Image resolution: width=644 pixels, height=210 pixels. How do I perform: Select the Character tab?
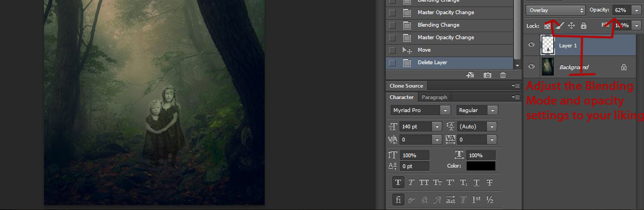pos(402,97)
